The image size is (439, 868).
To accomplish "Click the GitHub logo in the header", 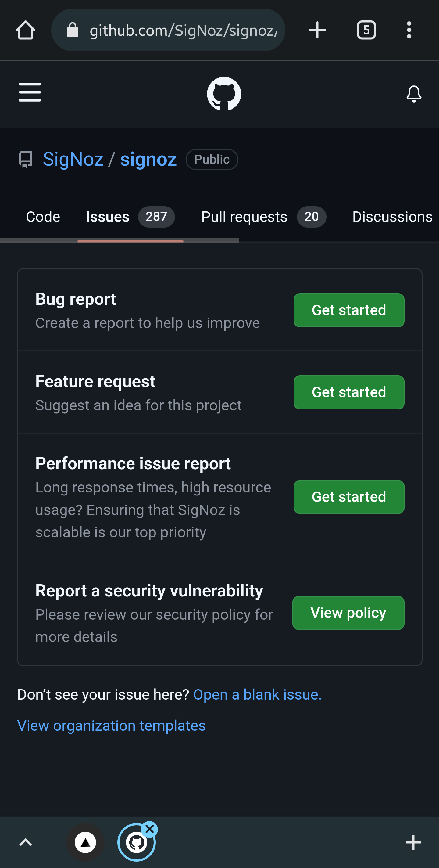I will 224,93.
